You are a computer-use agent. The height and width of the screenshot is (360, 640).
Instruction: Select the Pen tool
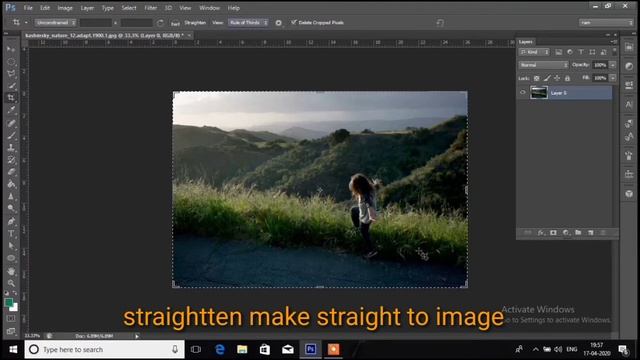[x=11, y=221]
